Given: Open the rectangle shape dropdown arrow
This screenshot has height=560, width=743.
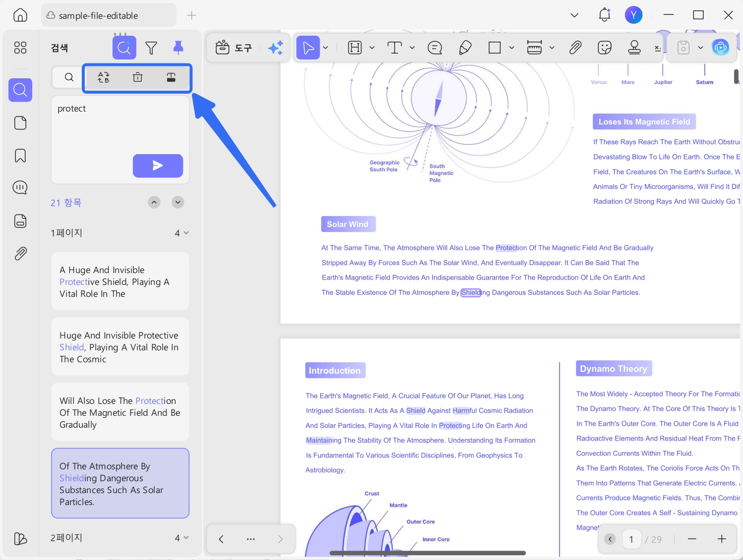Looking at the screenshot, I should [512, 48].
